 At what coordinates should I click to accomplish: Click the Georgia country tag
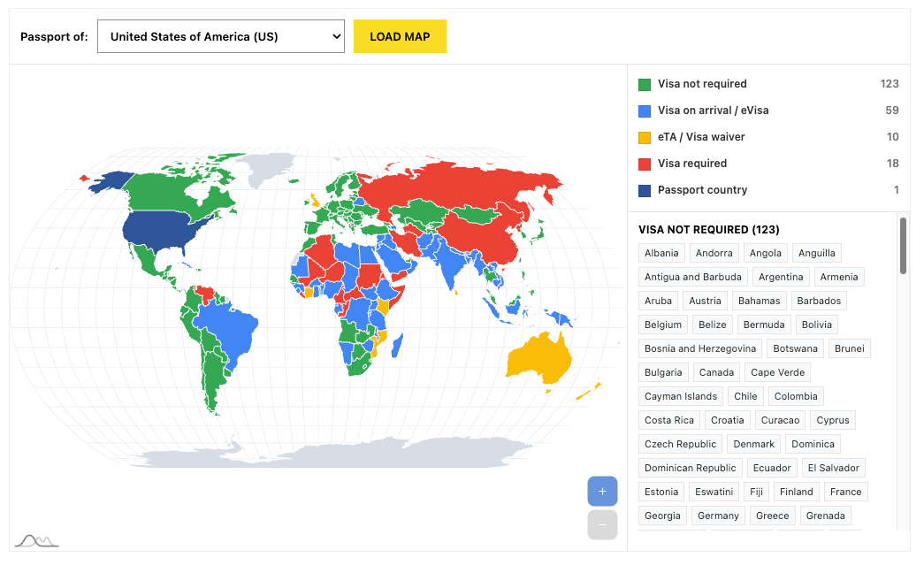[663, 516]
